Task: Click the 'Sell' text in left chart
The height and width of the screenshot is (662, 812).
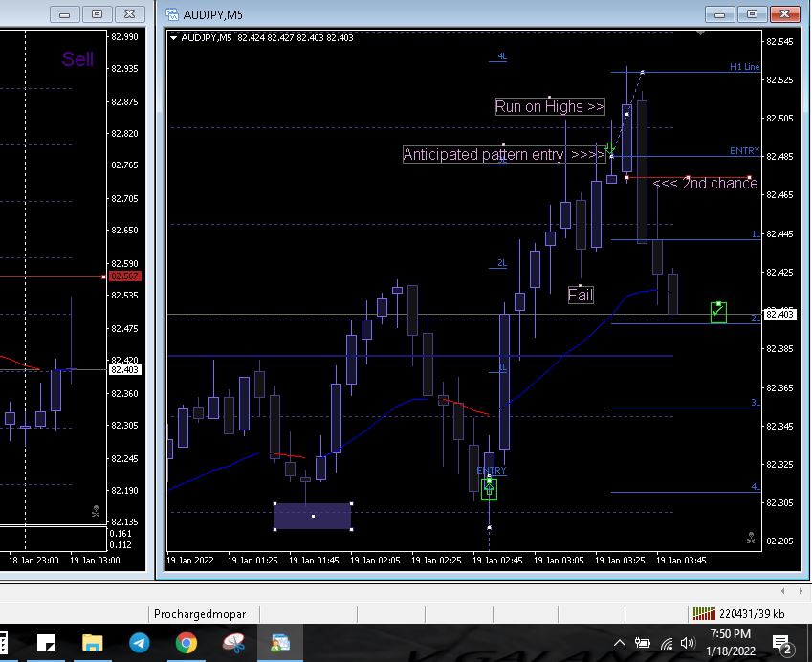Action: coord(77,59)
